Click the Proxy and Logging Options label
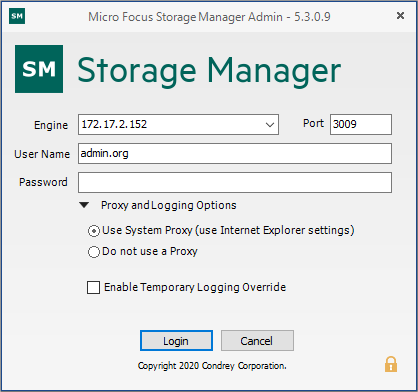The height and width of the screenshot is (392, 418). coord(169,205)
